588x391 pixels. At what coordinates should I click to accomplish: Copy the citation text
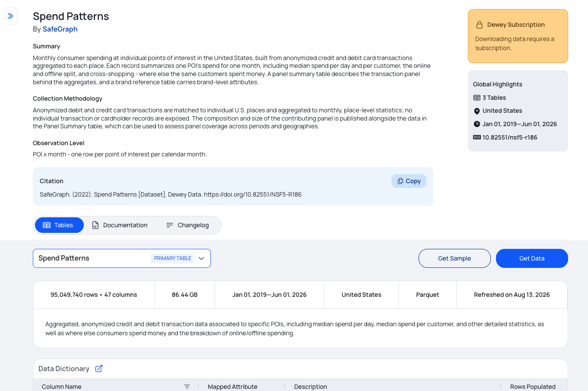pos(409,181)
